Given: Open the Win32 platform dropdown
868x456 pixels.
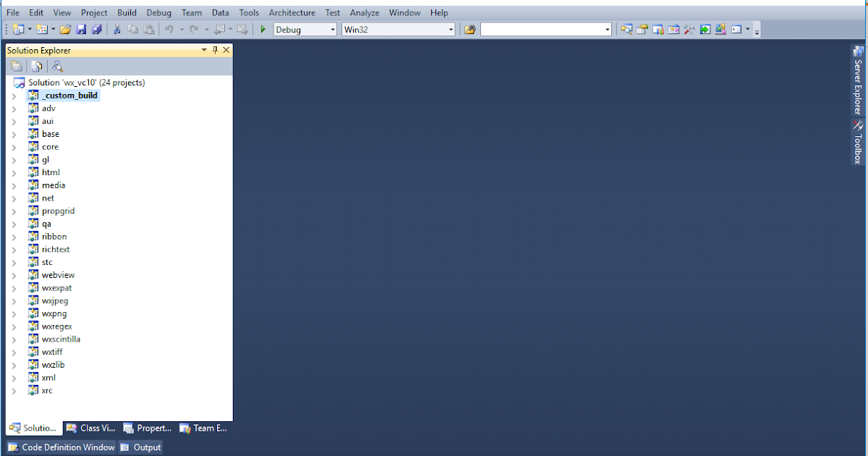Looking at the screenshot, I should pos(451,29).
